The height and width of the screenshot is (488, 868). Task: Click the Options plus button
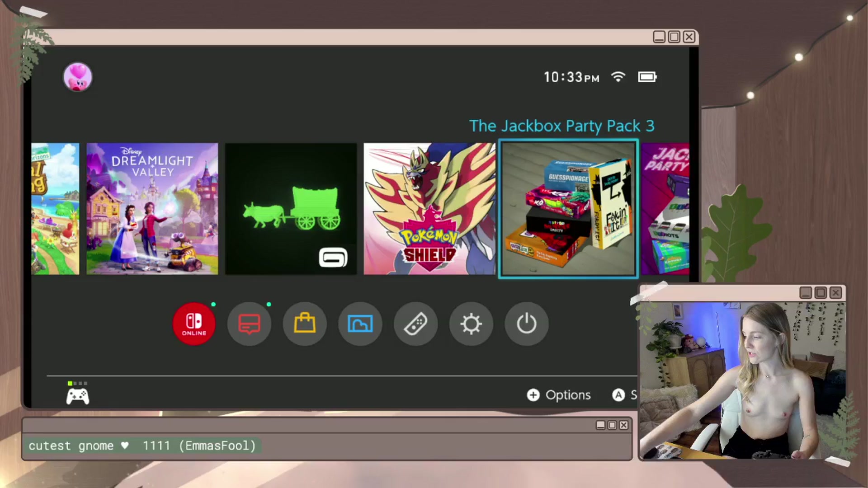point(559,395)
